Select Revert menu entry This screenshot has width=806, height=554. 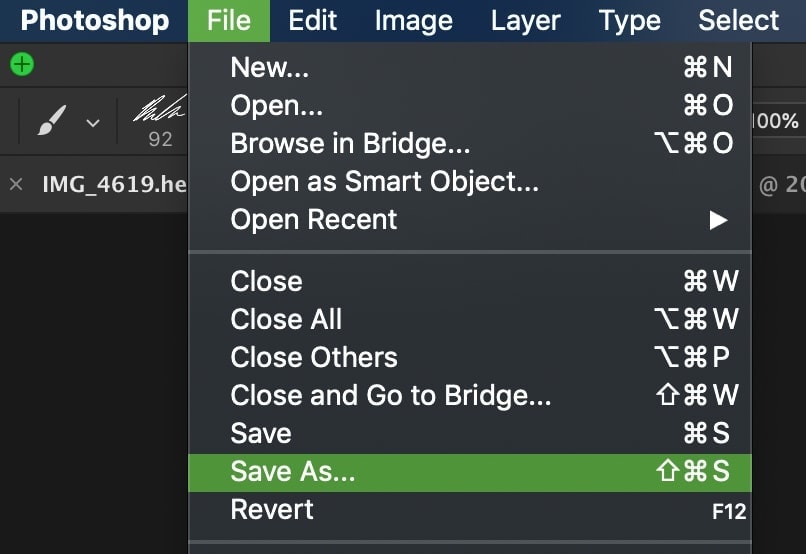[470, 510]
